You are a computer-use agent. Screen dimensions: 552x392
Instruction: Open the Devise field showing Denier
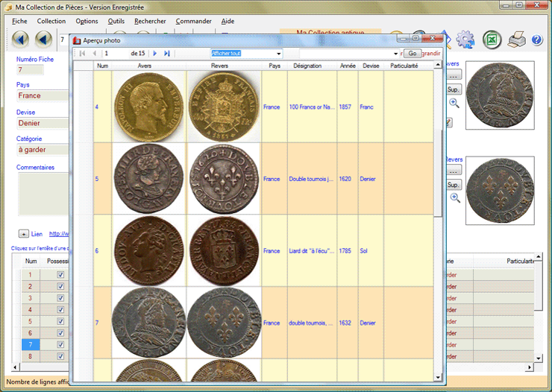43,123
